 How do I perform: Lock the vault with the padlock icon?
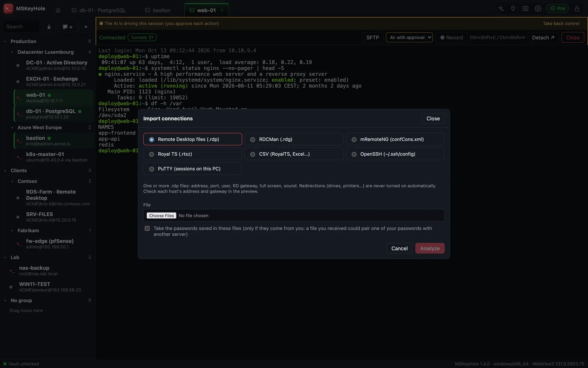tap(577, 8)
